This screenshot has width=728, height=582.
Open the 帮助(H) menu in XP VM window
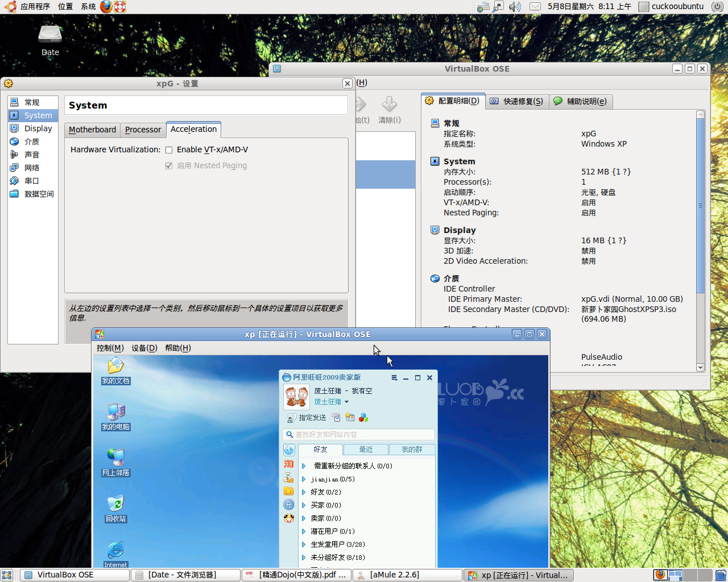click(x=178, y=348)
